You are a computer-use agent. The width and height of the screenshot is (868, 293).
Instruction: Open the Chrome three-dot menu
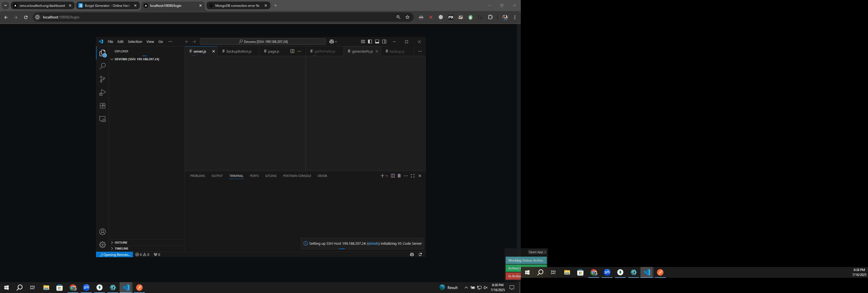click(x=515, y=17)
